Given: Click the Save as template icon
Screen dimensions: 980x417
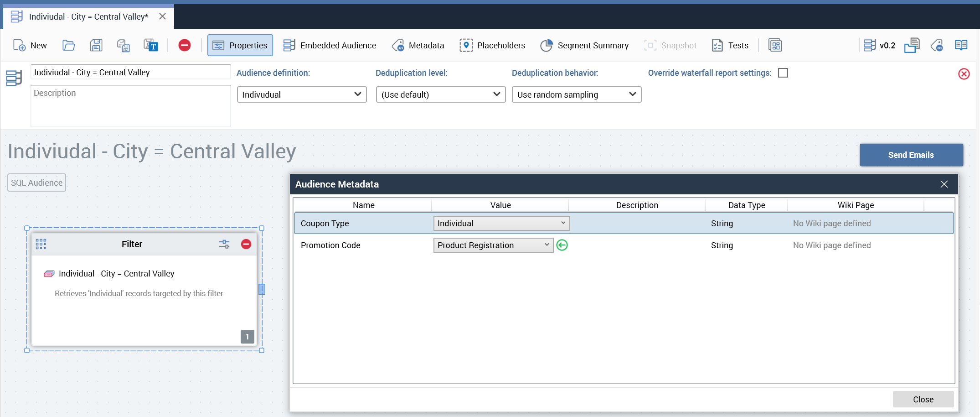Looking at the screenshot, I should click(150, 45).
